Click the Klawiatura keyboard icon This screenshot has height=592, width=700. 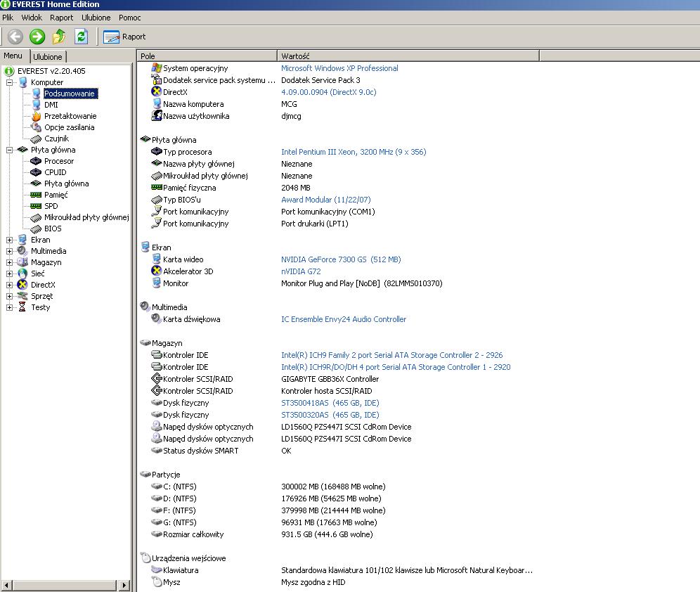coord(156,570)
